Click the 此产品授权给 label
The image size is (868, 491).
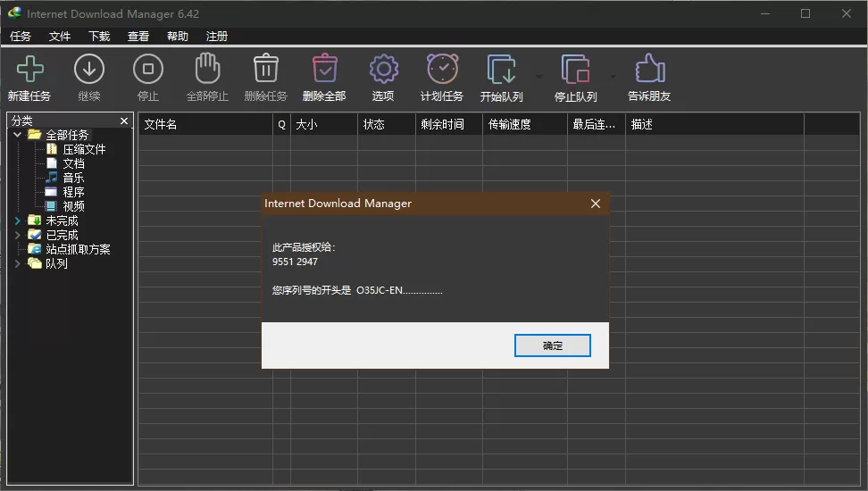point(304,247)
